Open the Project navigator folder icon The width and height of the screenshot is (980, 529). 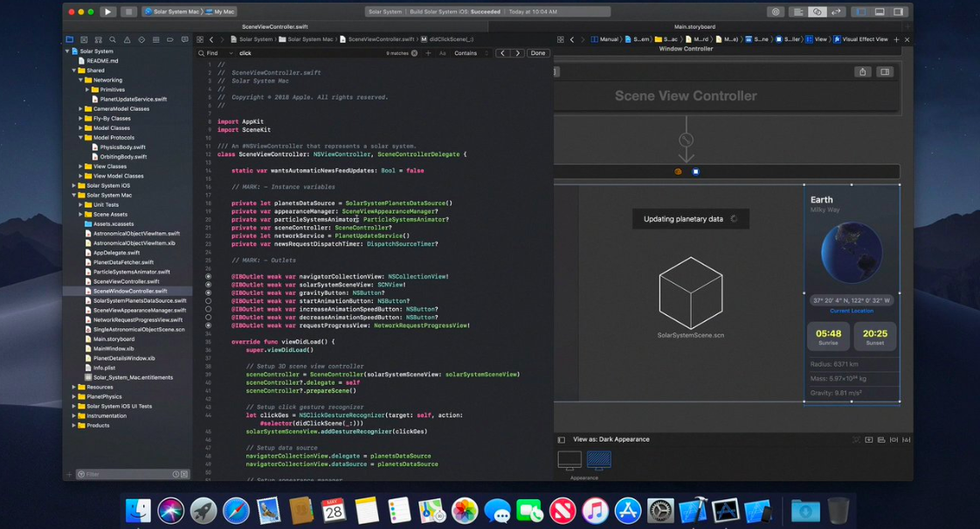pos(69,39)
